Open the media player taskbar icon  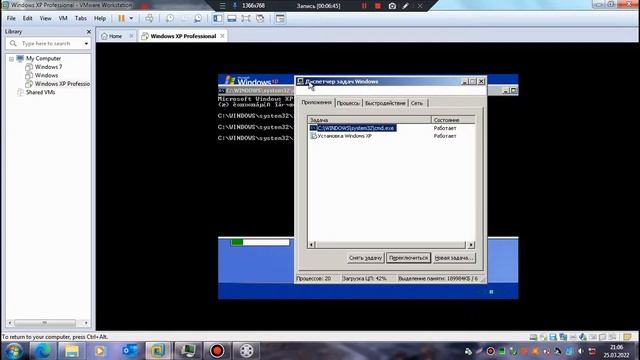pyautogui.click(x=100, y=351)
